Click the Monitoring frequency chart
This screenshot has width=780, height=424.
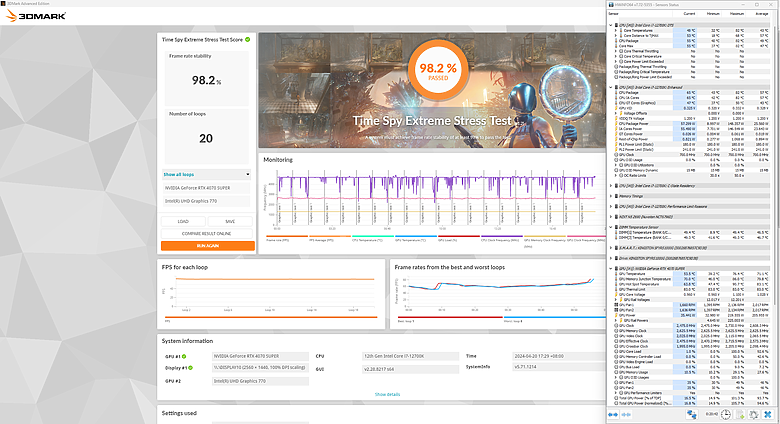coord(436,197)
